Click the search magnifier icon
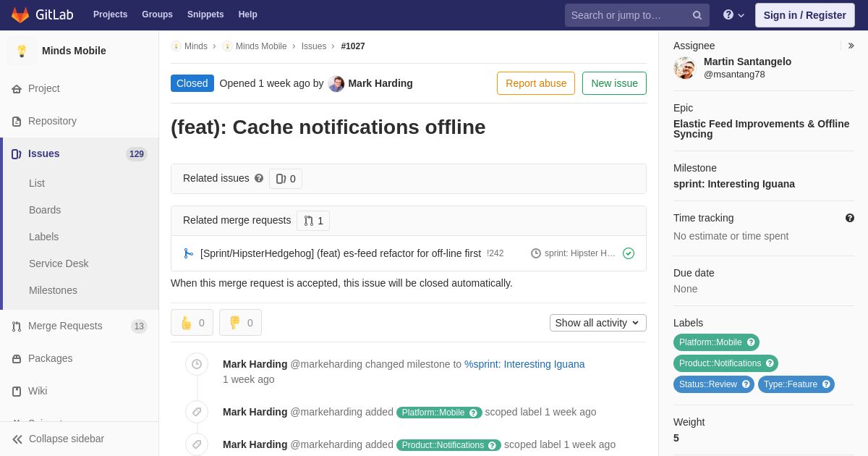868x456 pixels. (x=697, y=15)
